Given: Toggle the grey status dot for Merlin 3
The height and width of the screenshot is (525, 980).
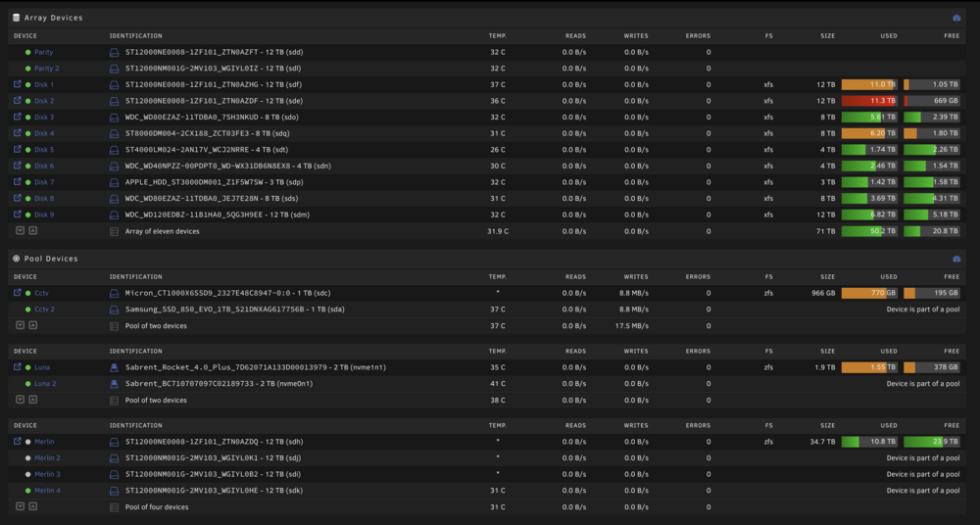Looking at the screenshot, I should [x=27, y=474].
